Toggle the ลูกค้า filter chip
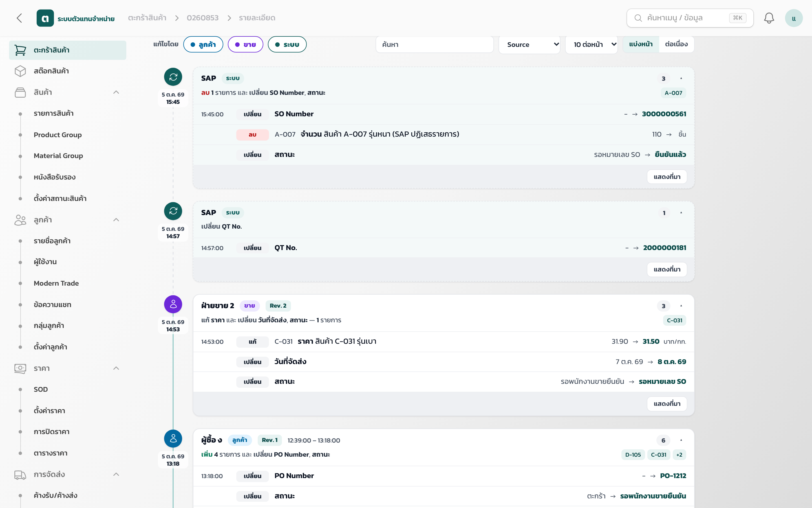The width and height of the screenshot is (812, 508). pos(203,44)
